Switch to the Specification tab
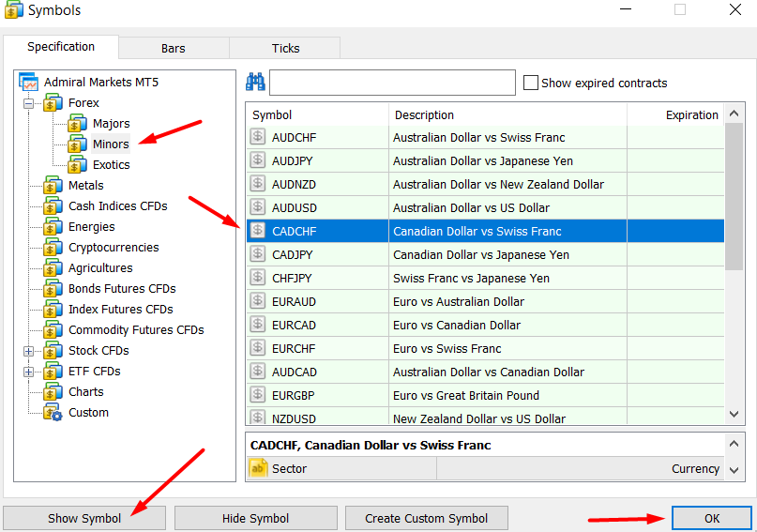The image size is (757, 532). [x=61, y=47]
